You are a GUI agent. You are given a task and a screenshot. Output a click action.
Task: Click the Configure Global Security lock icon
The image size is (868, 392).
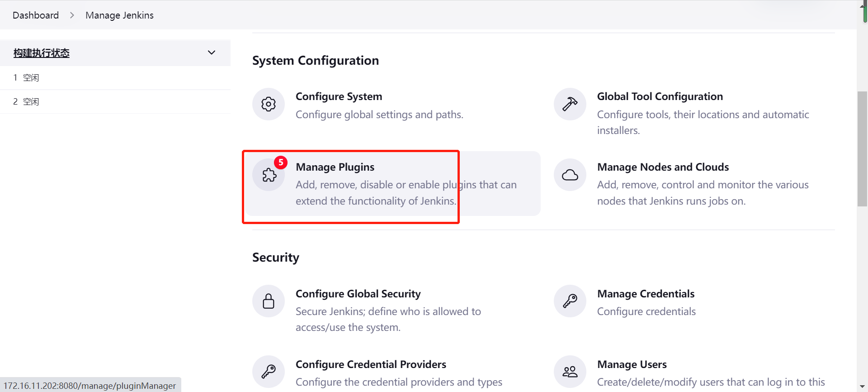point(269,301)
